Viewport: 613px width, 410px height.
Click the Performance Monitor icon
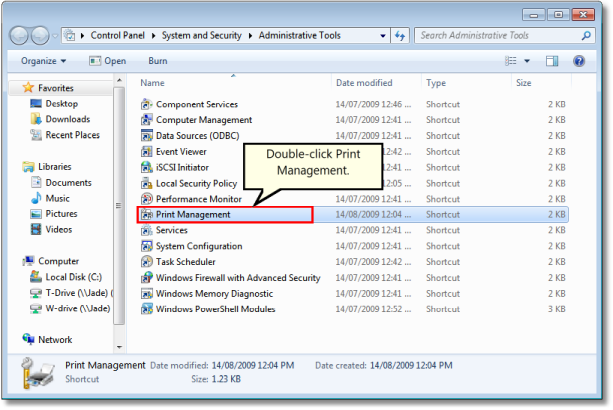pos(147,199)
